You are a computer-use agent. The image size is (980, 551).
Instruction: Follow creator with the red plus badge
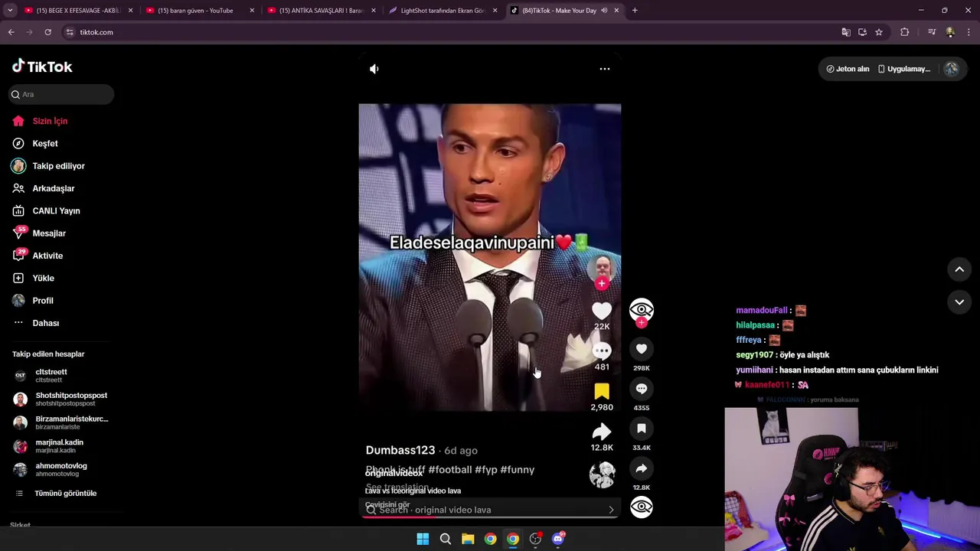pyautogui.click(x=602, y=284)
